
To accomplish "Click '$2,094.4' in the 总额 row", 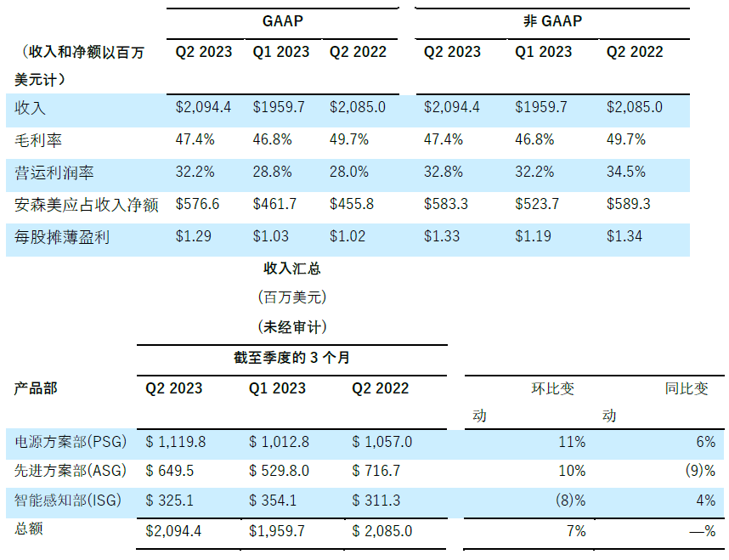I will [173, 531].
